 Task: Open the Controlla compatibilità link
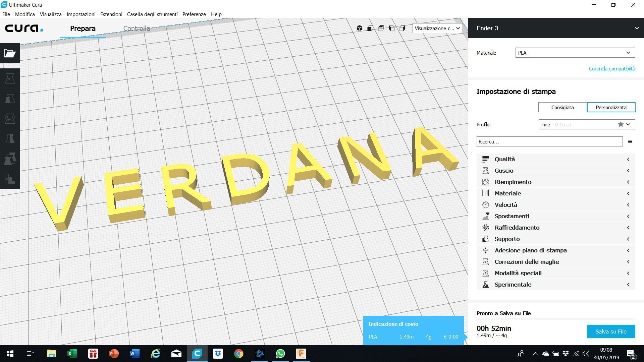(612, 69)
